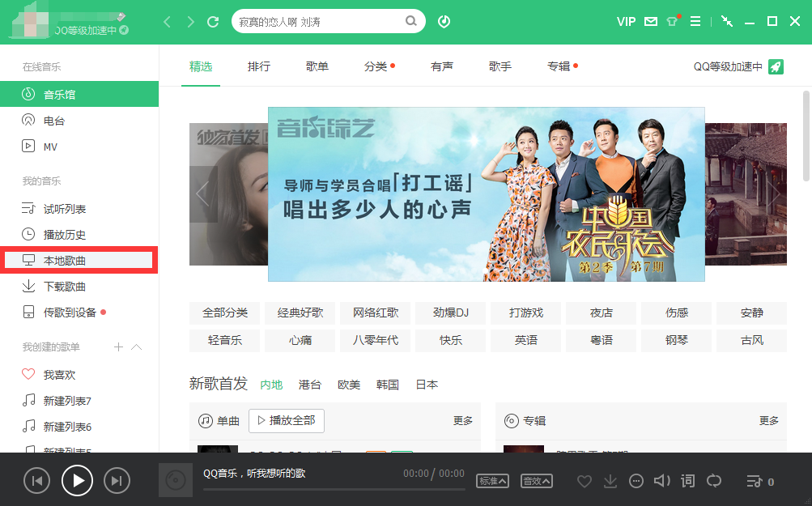Switch to the 歌手 tab
The image size is (812, 506).
coord(500,66)
